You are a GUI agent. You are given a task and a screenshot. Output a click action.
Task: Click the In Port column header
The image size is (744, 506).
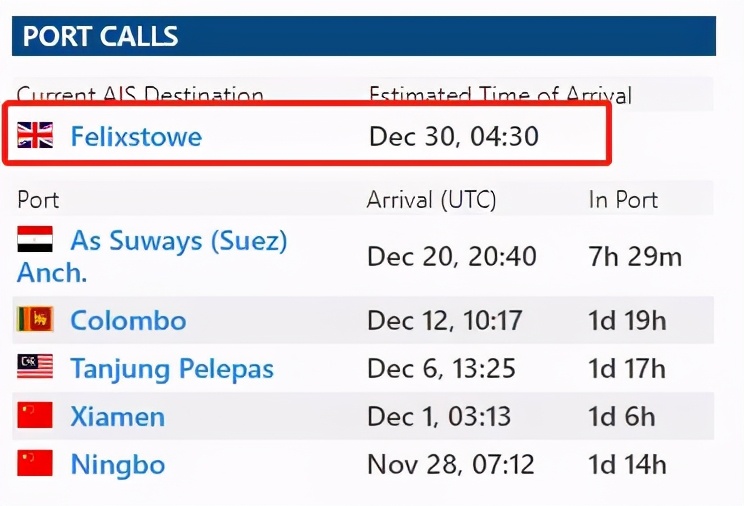pyautogui.click(x=623, y=200)
